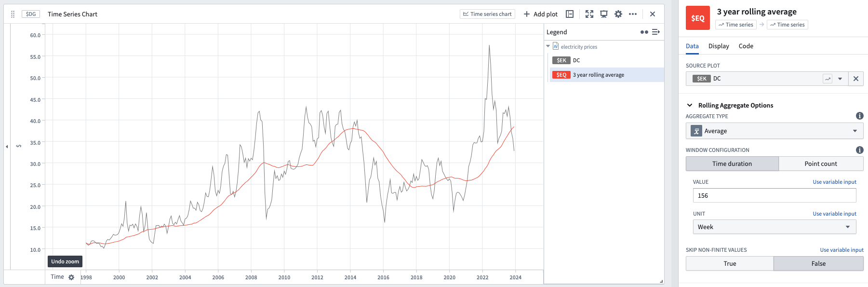This screenshot has height=287, width=868.
Task: Click Add plot in the chart header
Action: [541, 14]
